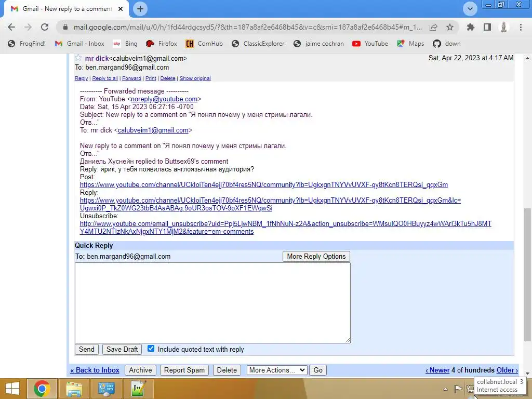This screenshot has width=532, height=399.
Task: Click the site lock icon
Action: 65,27
